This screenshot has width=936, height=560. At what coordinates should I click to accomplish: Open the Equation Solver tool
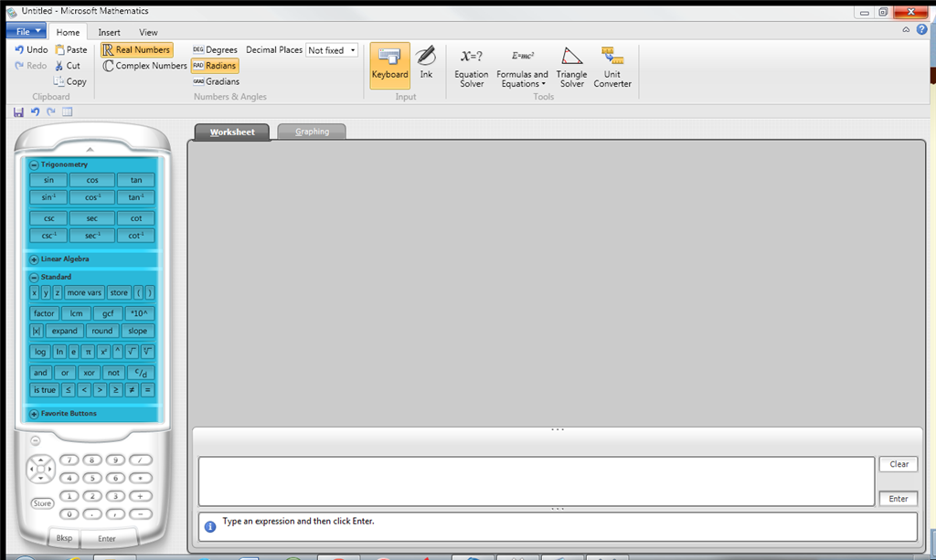pos(471,68)
